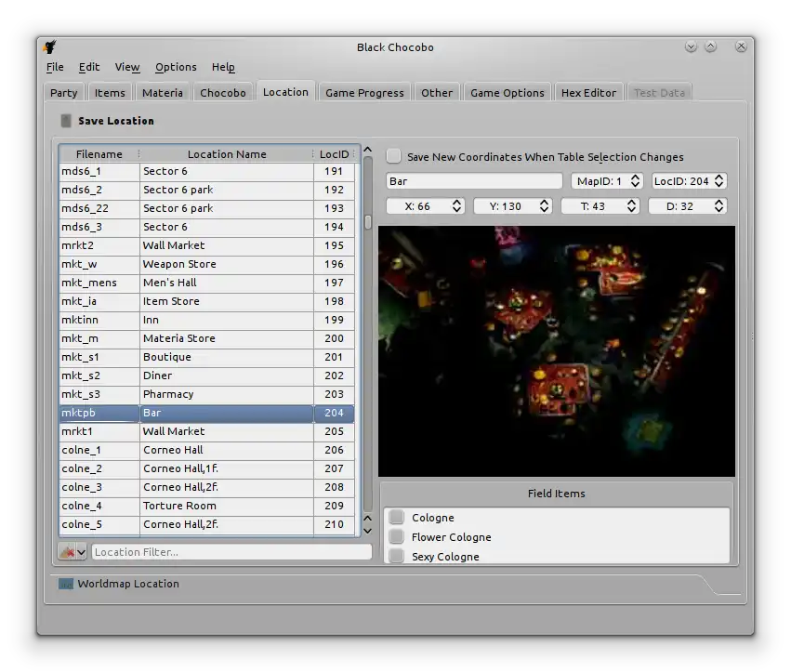Check the Cologne field item

click(397, 518)
